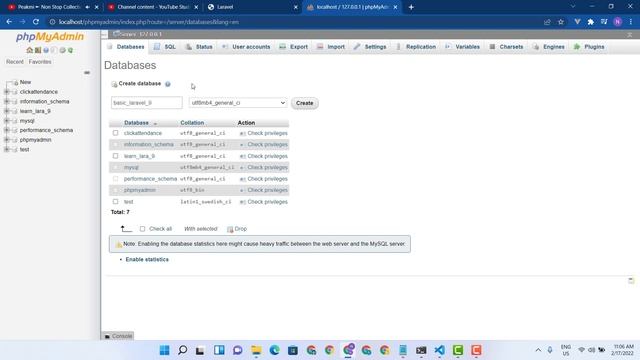Reload the page with browser refresh icon
This screenshot has width=640, height=360.
click(x=36, y=22)
